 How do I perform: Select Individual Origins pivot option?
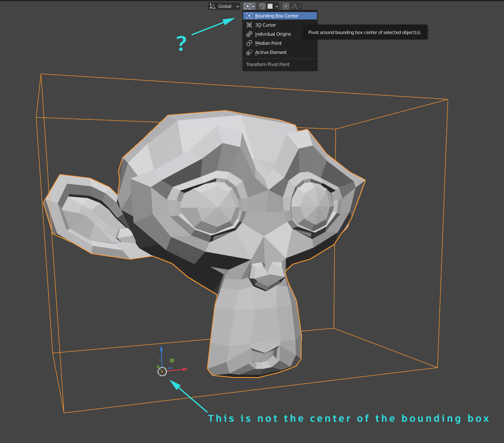280,34
